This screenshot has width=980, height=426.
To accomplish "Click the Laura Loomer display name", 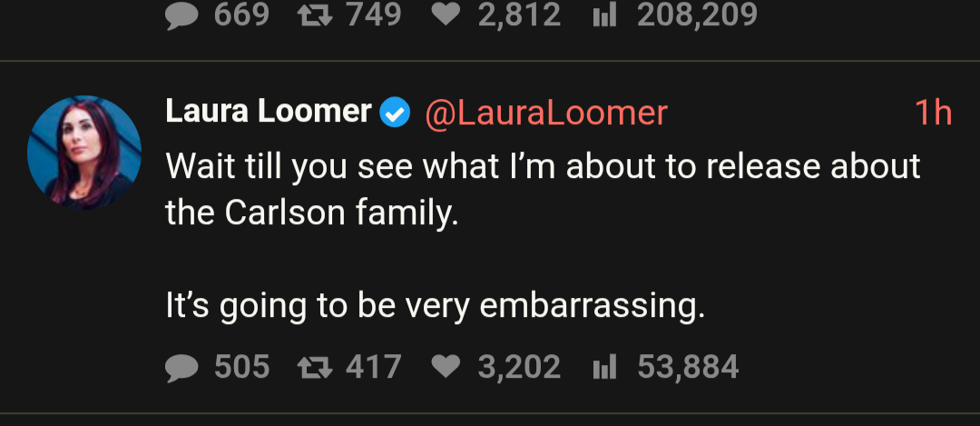I will point(269,112).
